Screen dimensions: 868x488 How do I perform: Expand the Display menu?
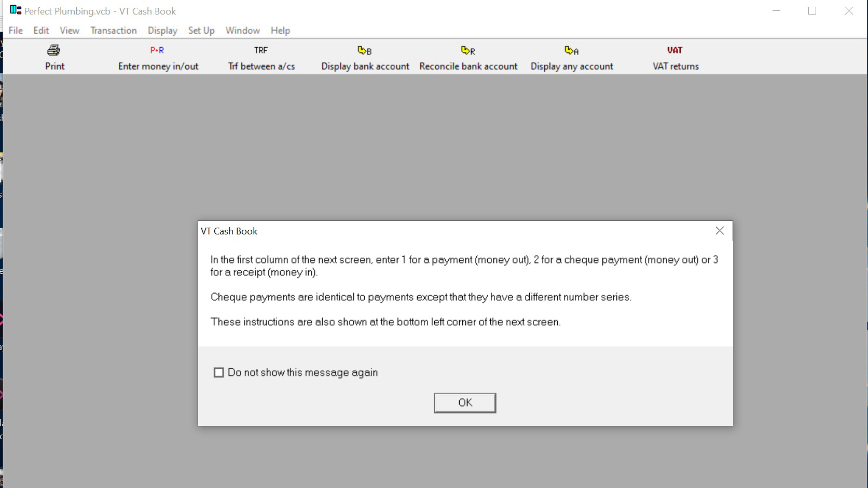click(x=162, y=31)
